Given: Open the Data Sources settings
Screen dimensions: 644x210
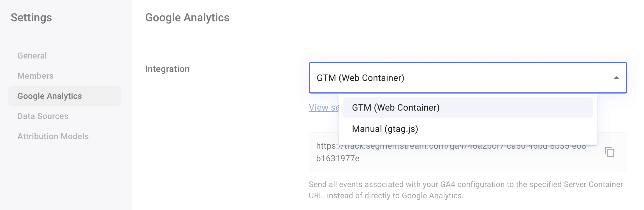Looking at the screenshot, I should [43, 116].
